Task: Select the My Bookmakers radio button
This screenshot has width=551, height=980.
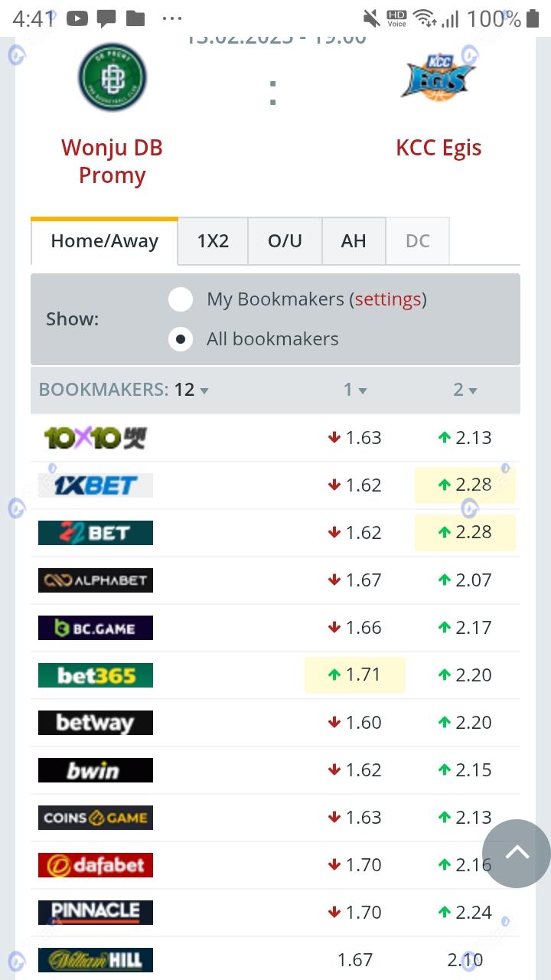Action: [x=181, y=299]
